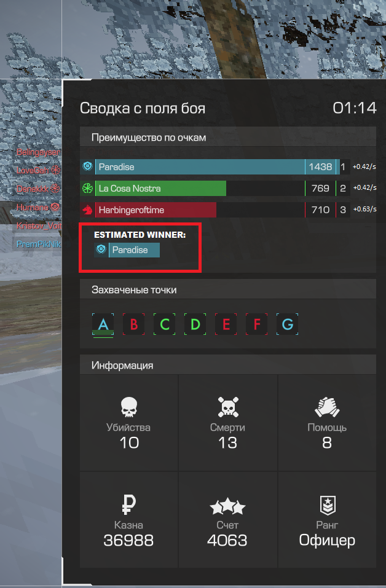Select capture point A

tap(103, 324)
